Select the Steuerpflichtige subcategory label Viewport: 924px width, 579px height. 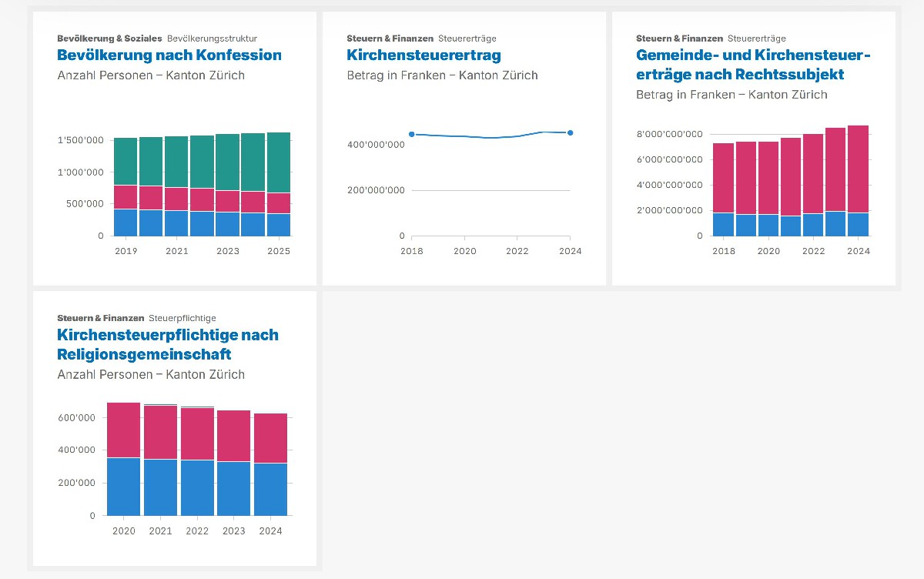182,318
